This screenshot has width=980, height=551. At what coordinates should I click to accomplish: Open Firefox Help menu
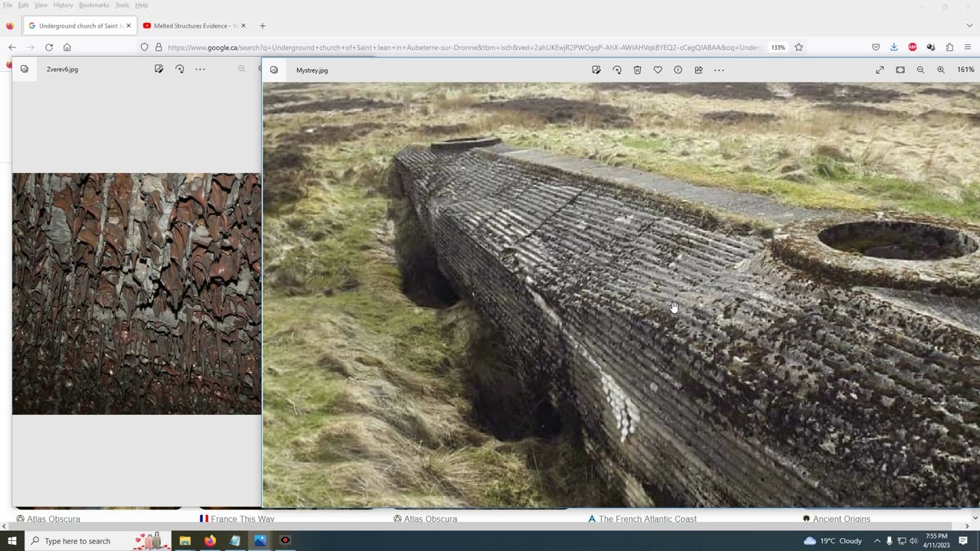142,5
